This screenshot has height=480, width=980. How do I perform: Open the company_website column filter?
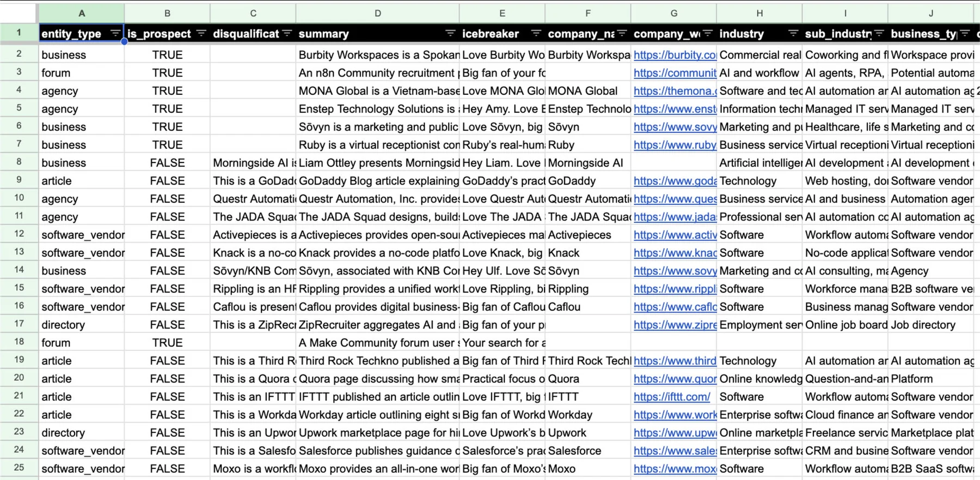(708, 33)
